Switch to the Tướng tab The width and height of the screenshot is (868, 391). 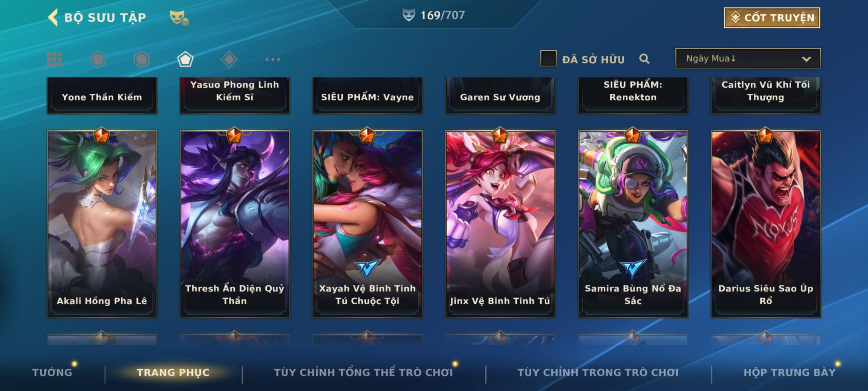(x=52, y=372)
